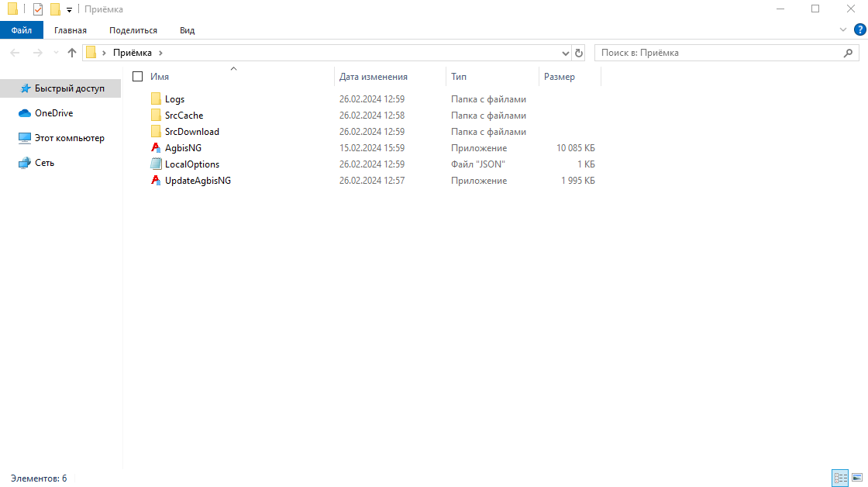The width and height of the screenshot is (868, 487).
Task: Open the AgbisNG application icon
Action: pyautogui.click(x=156, y=148)
